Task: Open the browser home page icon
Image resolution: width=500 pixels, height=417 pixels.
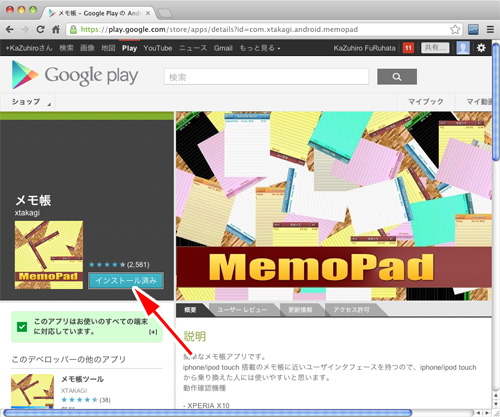Action: tap(56, 29)
